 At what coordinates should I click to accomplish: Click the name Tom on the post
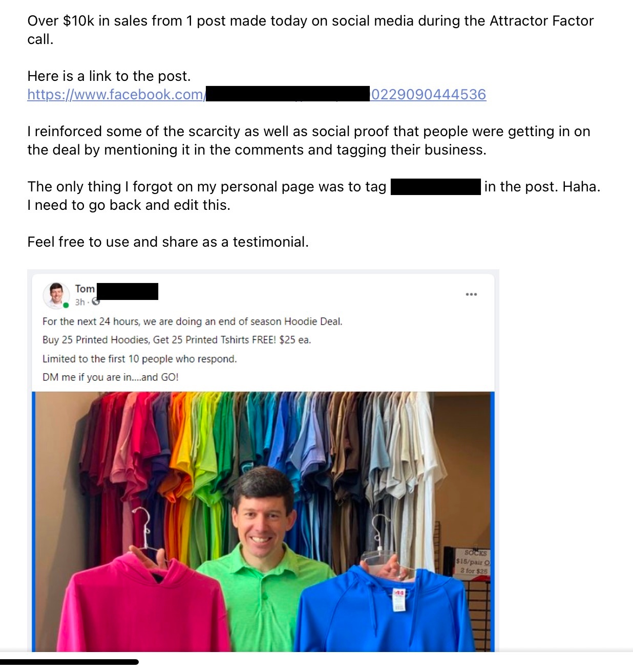tap(85, 289)
